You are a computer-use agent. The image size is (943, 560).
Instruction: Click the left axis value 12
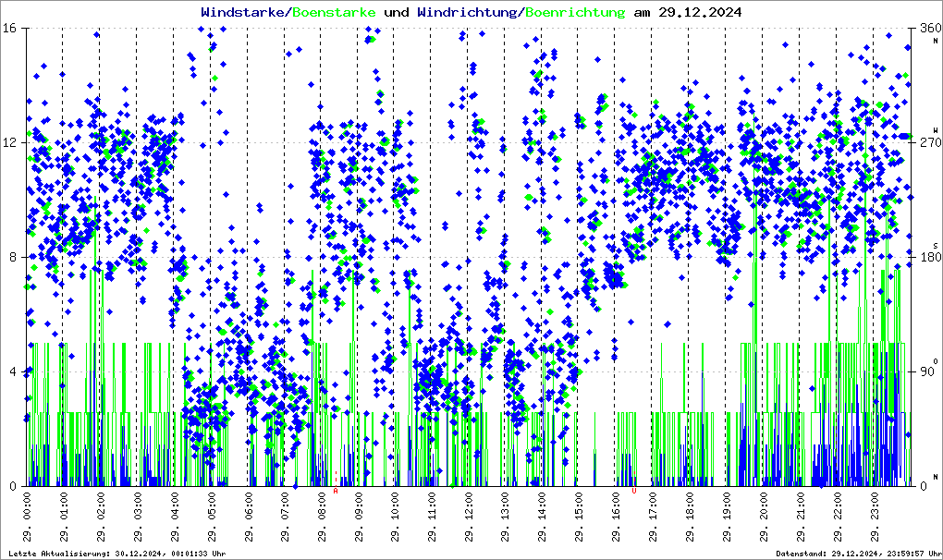(x=9, y=143)
